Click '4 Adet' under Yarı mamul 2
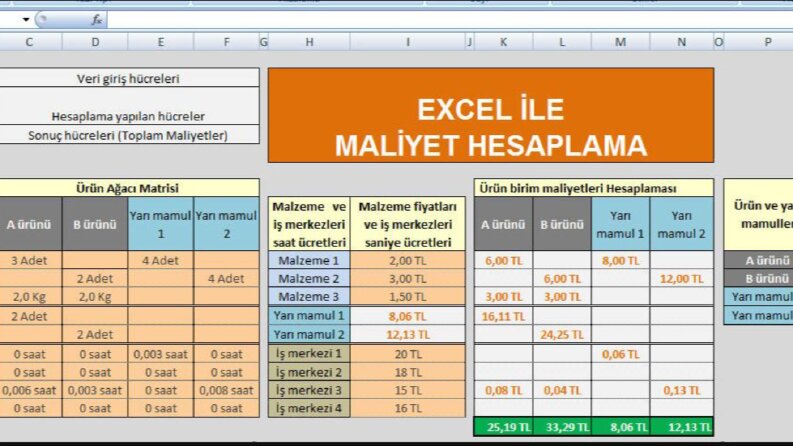The image size is (793, 446). click(227, 278)
